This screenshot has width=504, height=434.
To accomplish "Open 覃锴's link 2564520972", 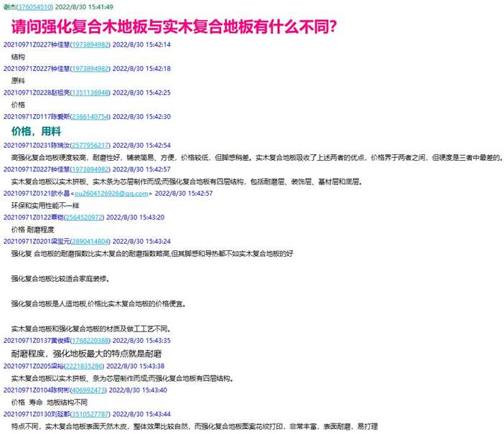I will tap(85, 217).
